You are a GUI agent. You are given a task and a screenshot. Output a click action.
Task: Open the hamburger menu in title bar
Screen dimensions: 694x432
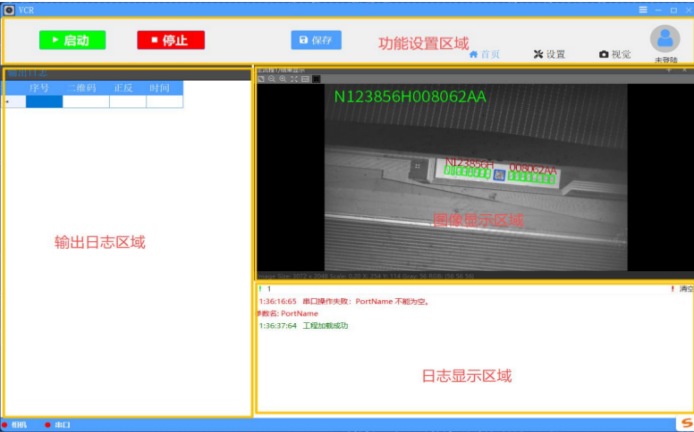(643, 10)
